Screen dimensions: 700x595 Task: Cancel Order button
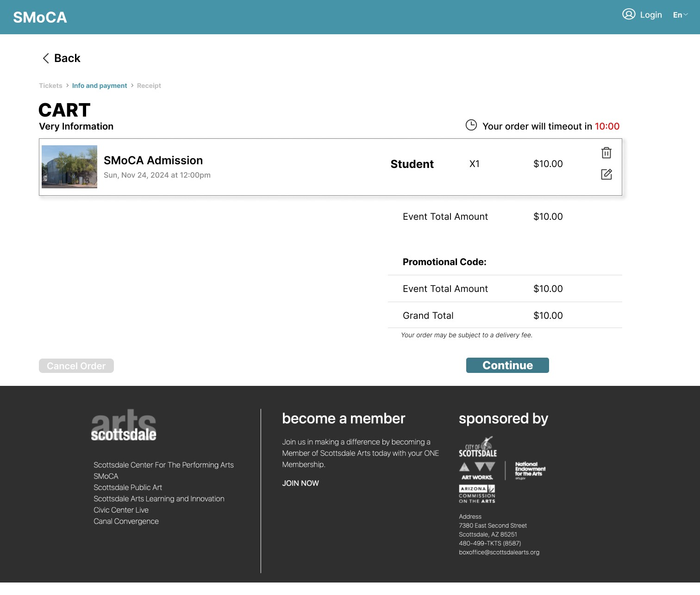pyautogui.click(x=76, y=366)
